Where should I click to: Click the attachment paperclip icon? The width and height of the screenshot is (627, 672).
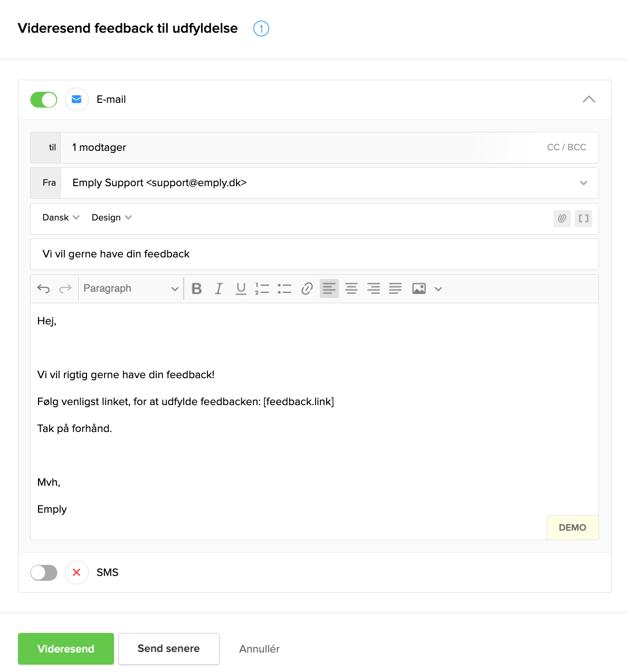tap(562, 218)
